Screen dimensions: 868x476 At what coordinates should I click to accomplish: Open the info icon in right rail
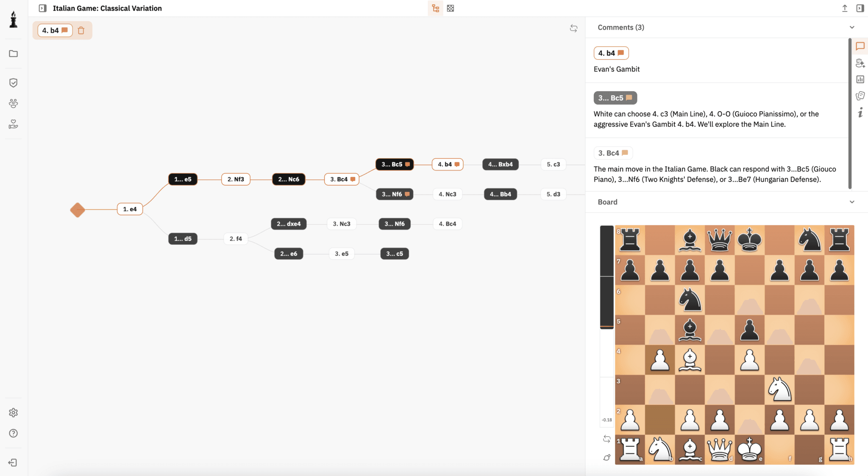(860, 112)
